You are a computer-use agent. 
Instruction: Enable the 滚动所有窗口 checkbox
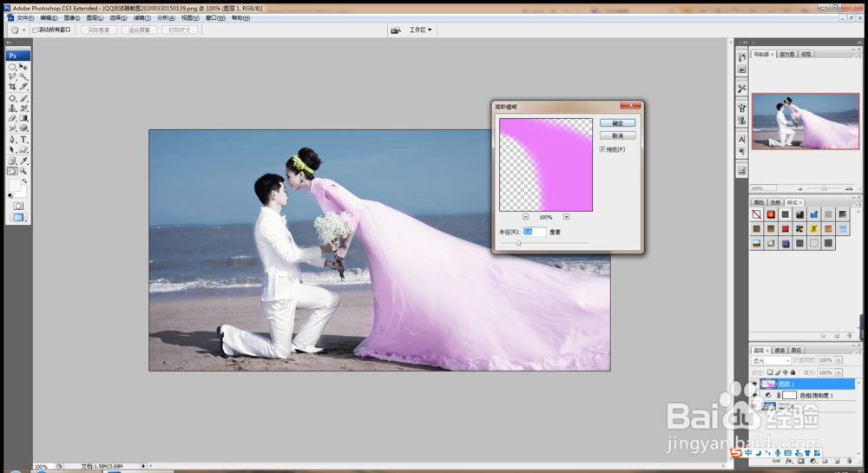click(x=35, y=30)
